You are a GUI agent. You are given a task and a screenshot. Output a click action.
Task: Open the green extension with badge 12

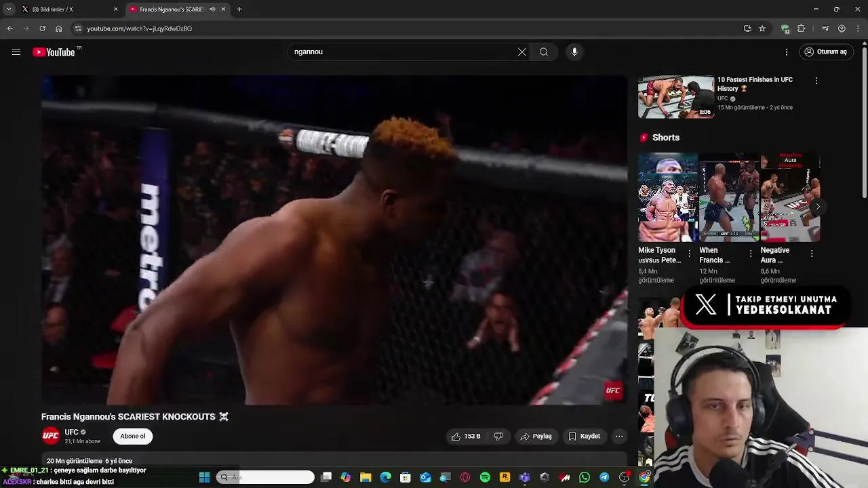coord(785,28)
